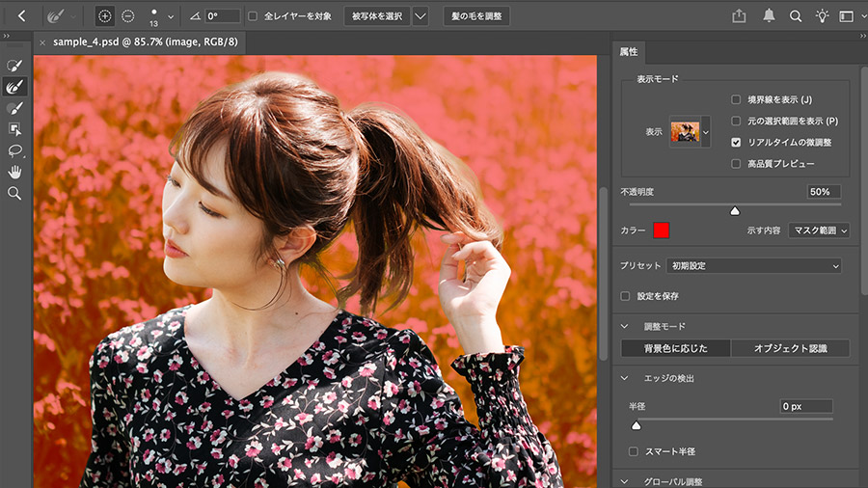Click the 半径 slider handle

click(637, 425)
